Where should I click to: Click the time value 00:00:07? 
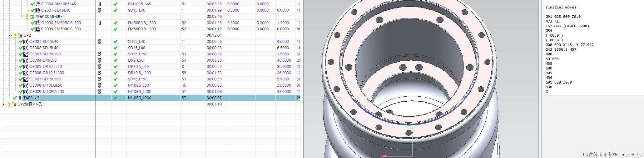pyautogui.click(x=214, y=98)
